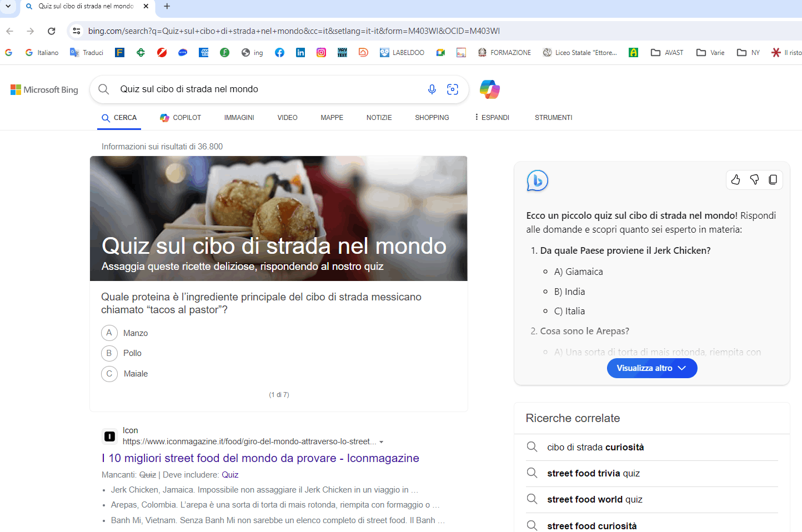The height and width of the screenshot is (532, 802).
Task: Open dropdown arrow next to iconmagazine URL
Action: coord(382,442)
